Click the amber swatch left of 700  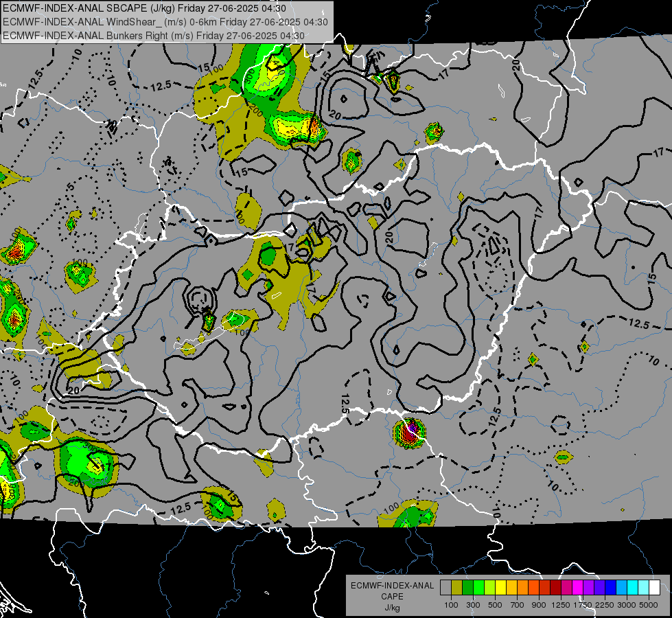pos(511,588)
